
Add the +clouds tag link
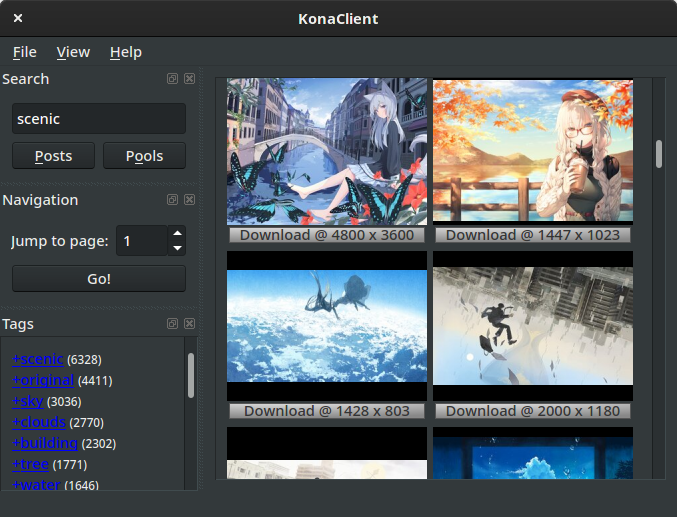pyautogui.click(x=39, y=422)
